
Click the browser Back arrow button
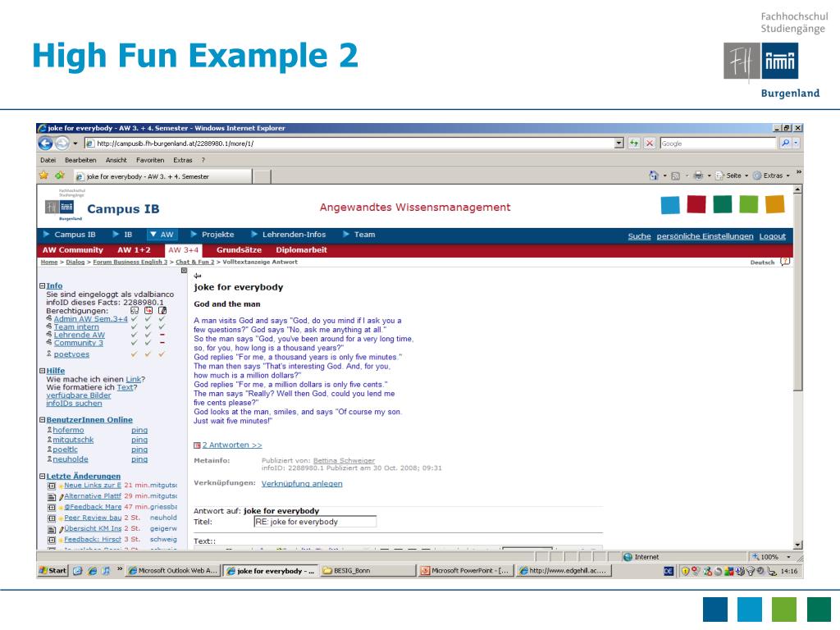tap(46, 143)
